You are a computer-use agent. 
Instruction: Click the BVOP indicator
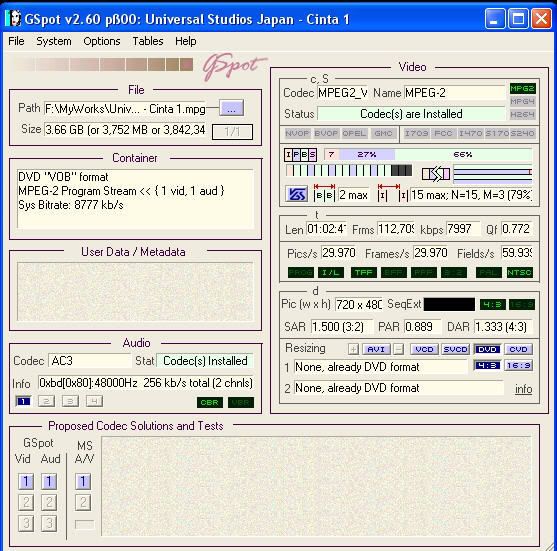point(326,133)
